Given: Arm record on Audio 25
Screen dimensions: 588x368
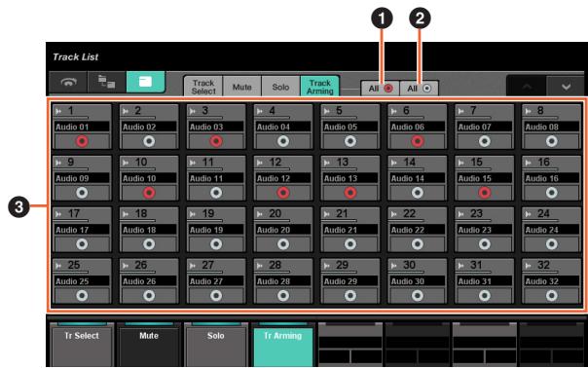Looking at the screenshot, I should point(82,296).
